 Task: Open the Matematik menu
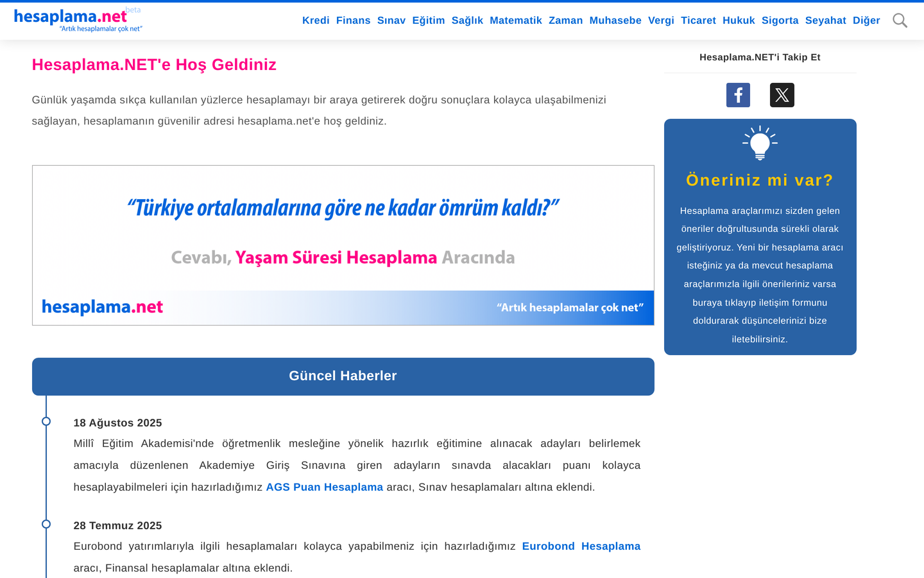point(516,21)
